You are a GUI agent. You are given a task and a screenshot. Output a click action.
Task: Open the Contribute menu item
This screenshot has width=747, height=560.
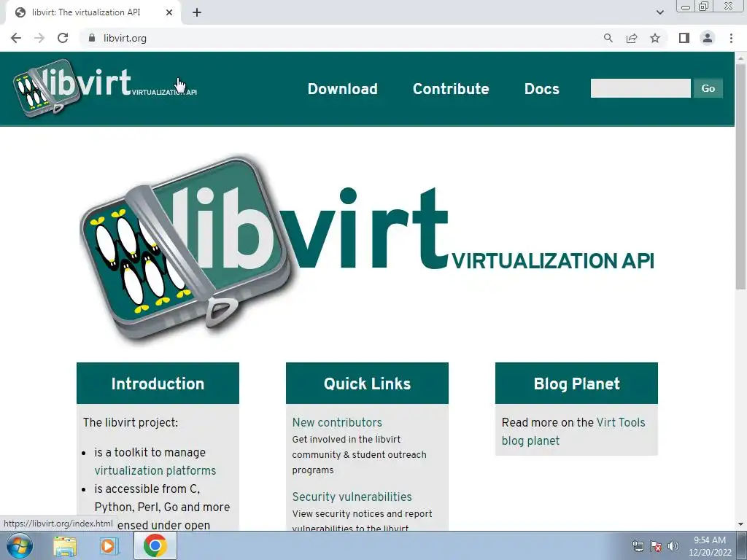click(451, 88)
